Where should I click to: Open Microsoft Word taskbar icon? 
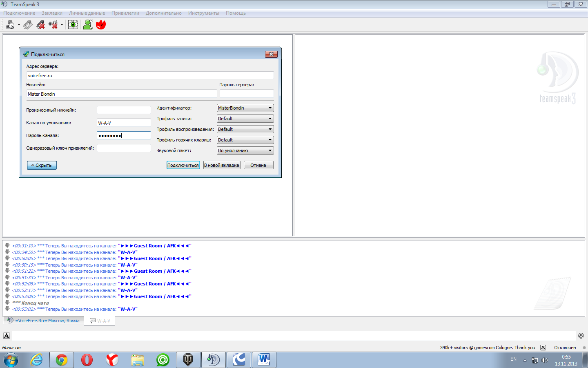[x=264, y=360]
